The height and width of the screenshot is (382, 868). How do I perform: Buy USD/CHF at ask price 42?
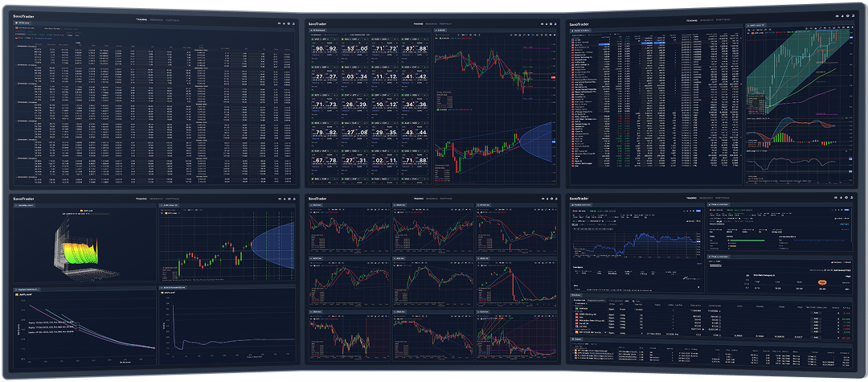(x=423, y=76)
